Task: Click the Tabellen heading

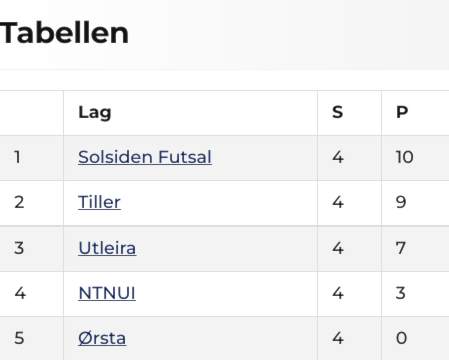Action: (64, 33)
